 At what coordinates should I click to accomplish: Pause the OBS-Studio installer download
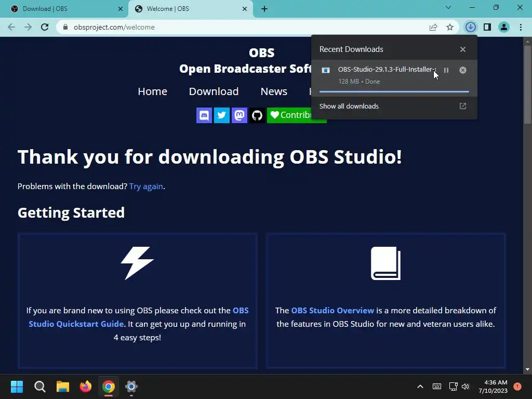click(446, 70)
